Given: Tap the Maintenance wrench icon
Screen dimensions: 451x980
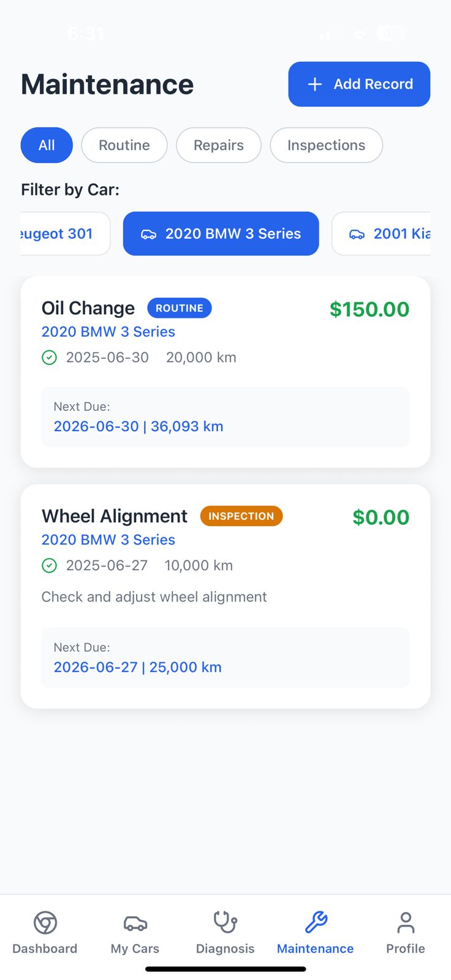Looking at the screenshot, I should coord(316,922).
